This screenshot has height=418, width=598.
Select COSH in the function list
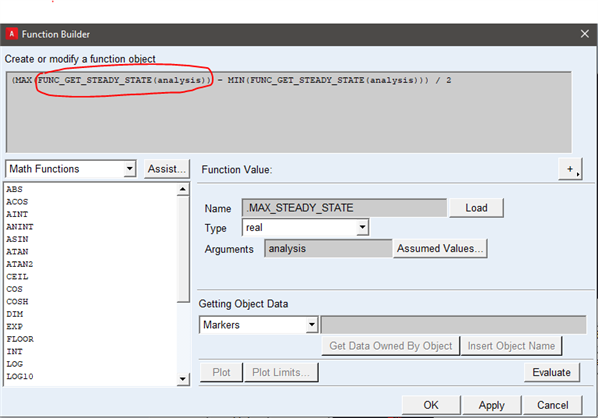coord(17,302)
